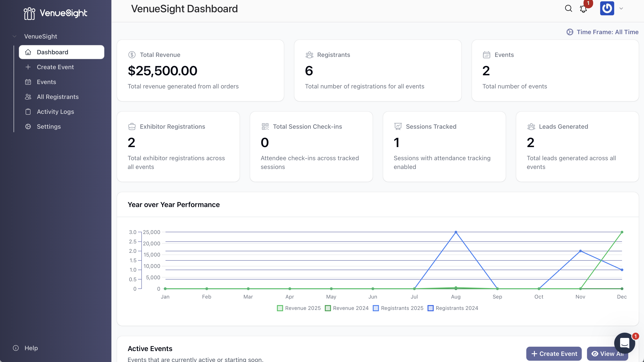Toggle Registrants 2024 legend color box
The height and width of the screenshot is (362, 644).
tap(431, 308)
